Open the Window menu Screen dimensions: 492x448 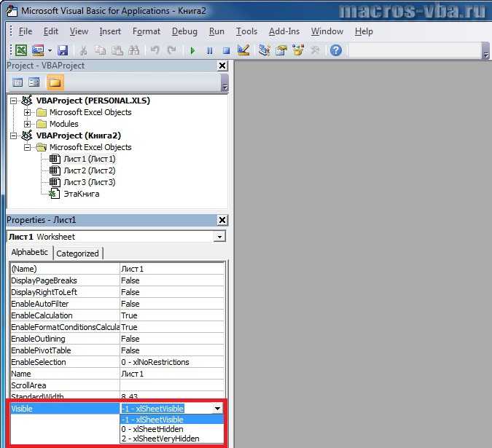click(327, 31)
